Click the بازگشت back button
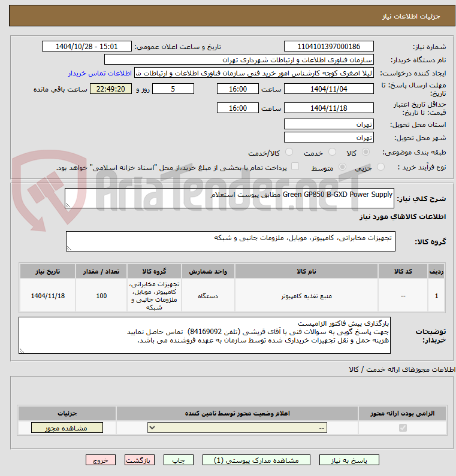This screenshot has width=456, height=476. [140, 460]
